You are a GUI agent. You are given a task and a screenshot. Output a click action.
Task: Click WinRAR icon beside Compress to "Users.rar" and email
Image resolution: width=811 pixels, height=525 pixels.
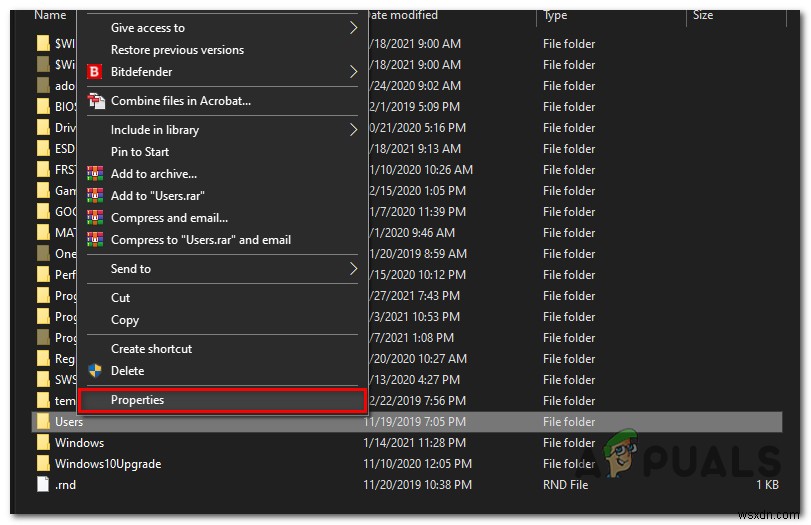pyautogui.click(x=95, y=240)
